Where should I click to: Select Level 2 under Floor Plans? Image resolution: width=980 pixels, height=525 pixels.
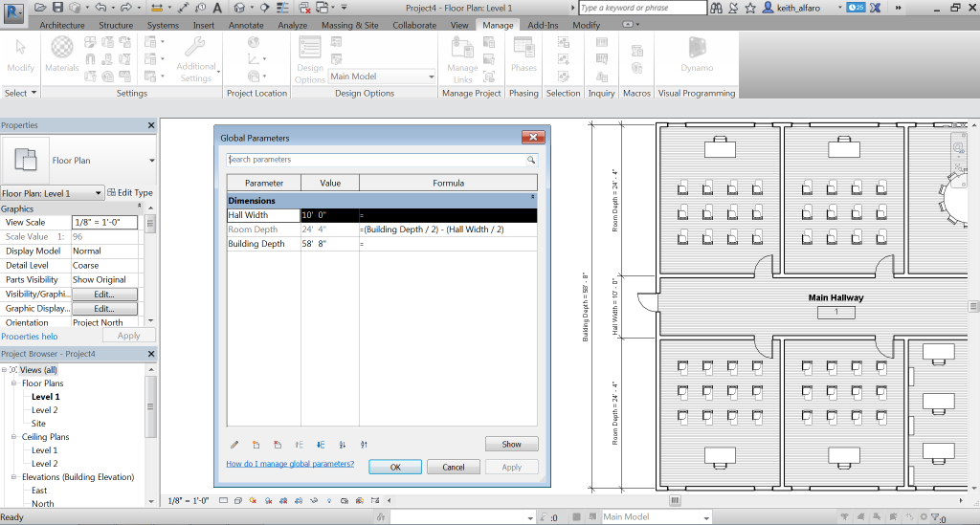[x=45, y=410]
